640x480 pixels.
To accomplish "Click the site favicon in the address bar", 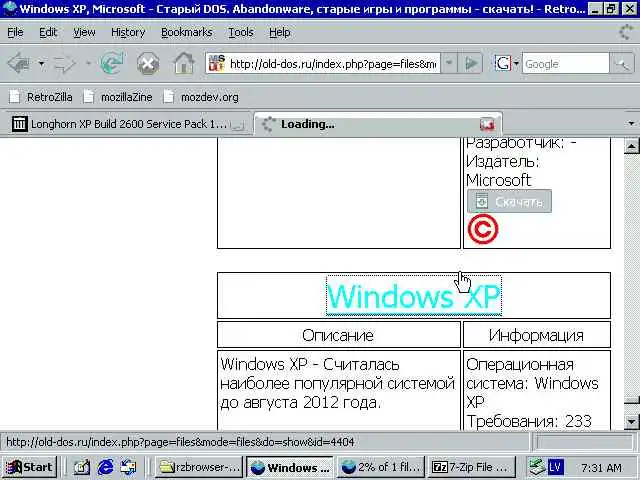I will coord(217,63).
